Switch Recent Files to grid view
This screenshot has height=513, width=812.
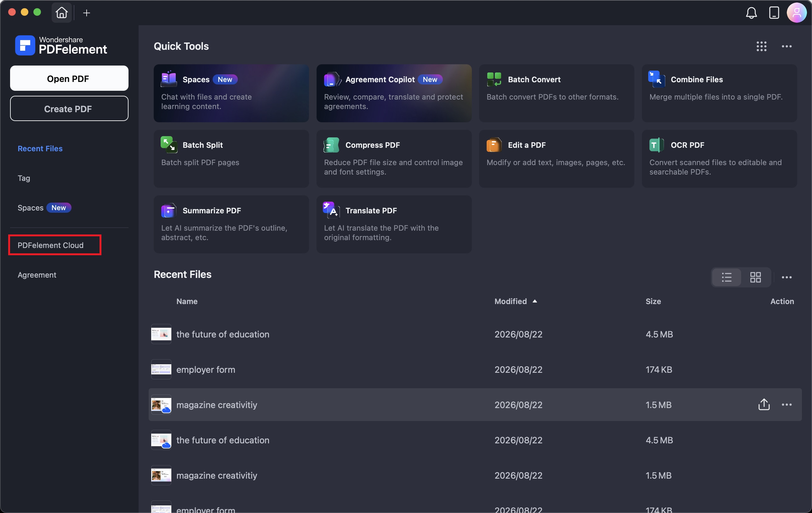[x=755, y=277]
